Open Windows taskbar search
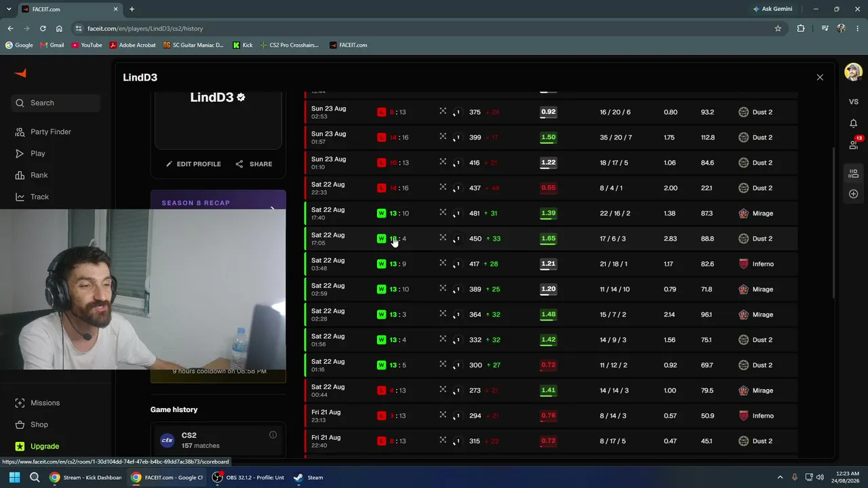This screenshot has height=488, width=868. pyautogui.click(x=35, y=477)
